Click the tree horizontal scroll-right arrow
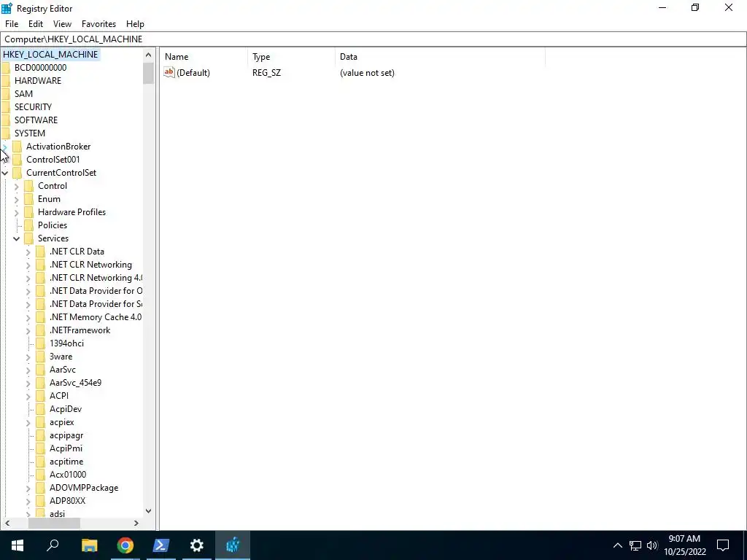 point(136,523)
